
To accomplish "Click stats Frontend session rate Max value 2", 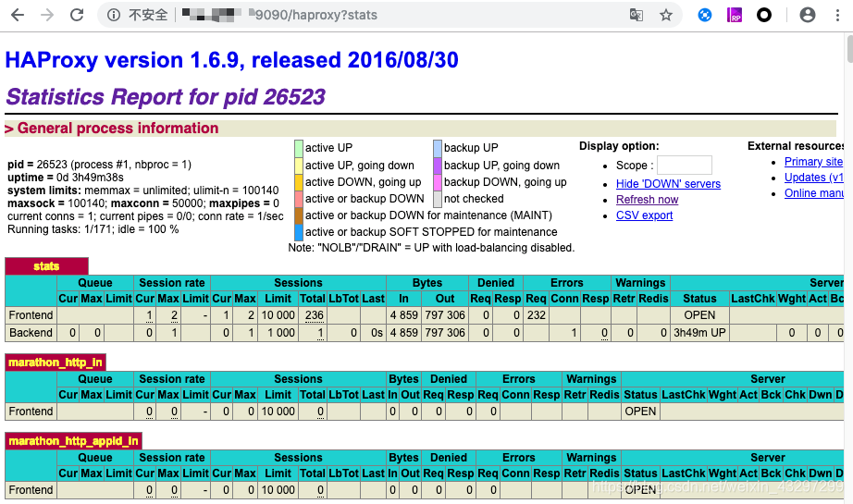I will click(174, 315).
